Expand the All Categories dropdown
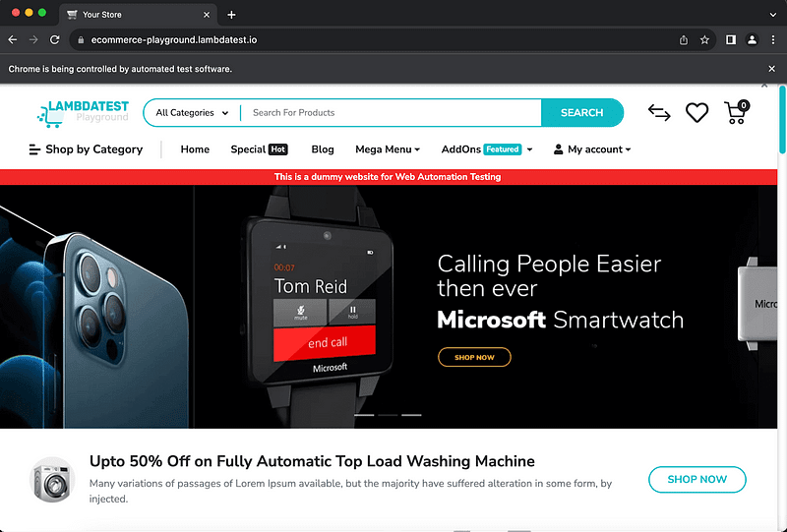Viewport: 787px width, 532px height. tap(192, 112)
